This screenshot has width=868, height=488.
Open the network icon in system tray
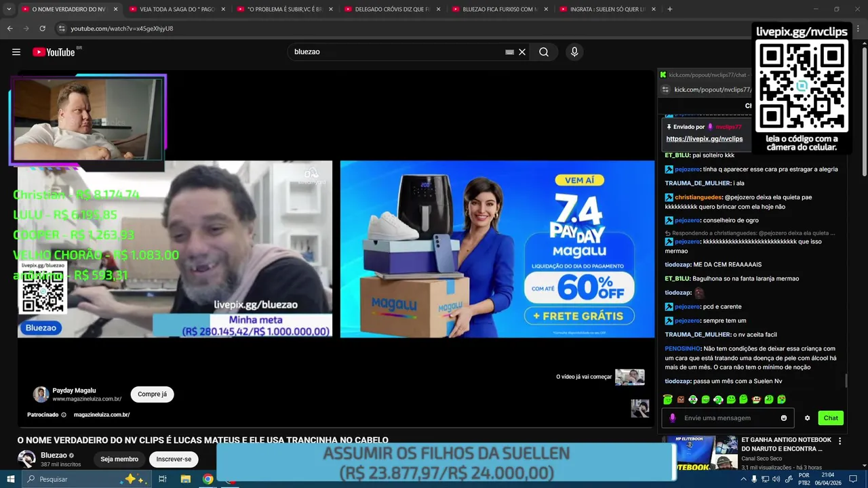(766, 479)
